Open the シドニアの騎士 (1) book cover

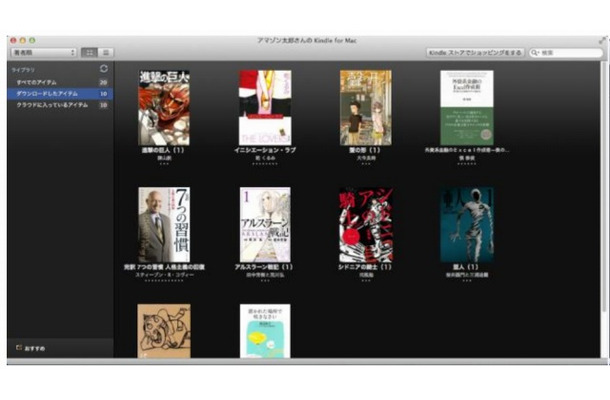(366, 225)
